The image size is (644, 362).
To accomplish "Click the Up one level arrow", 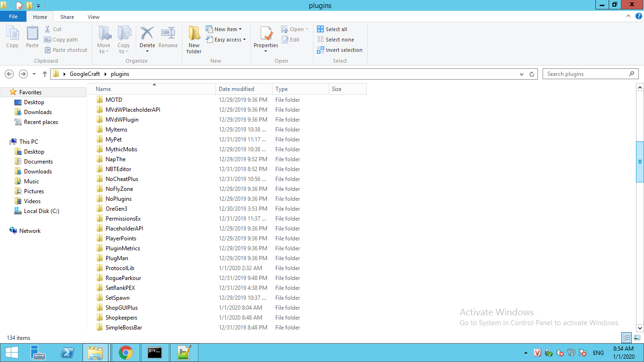I will tap(45, 74).
